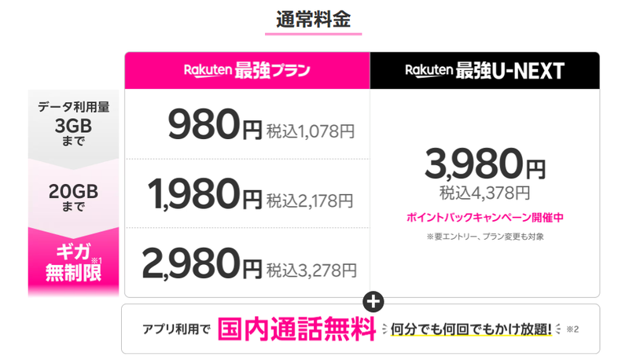Click the 3,980円 U-NEXT price

tap(485, 164)
